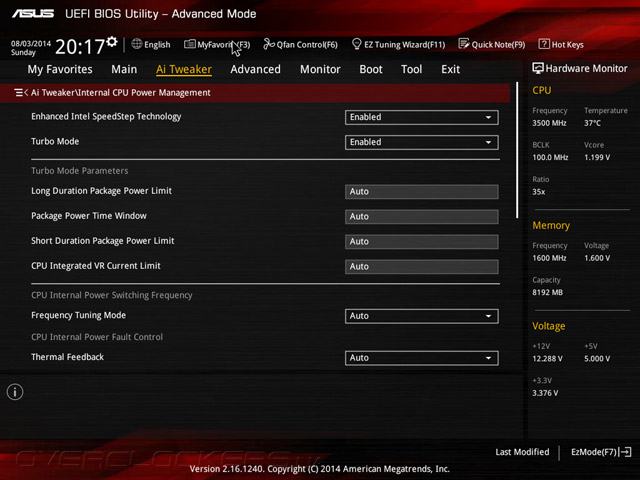640x480 pixels.
Task: Click the Ai Tweaker\Internal CPU Power Management breadcrumb
Action: point(121,93)
